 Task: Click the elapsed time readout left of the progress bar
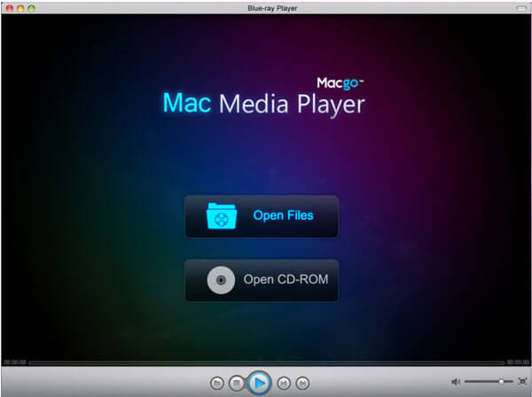(15, 362)
